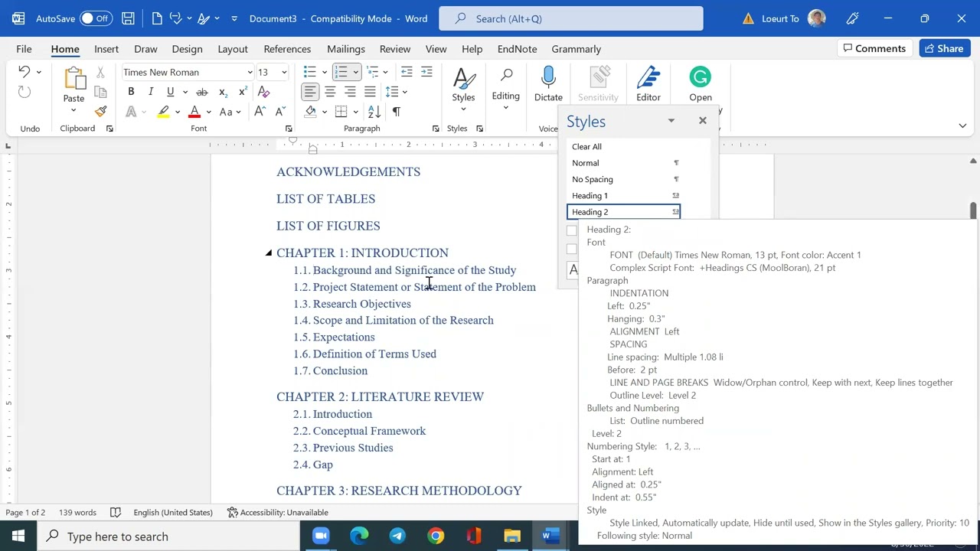The image size is (980, 551).
Task: Open the Editor tool
Action: (648, 83)
